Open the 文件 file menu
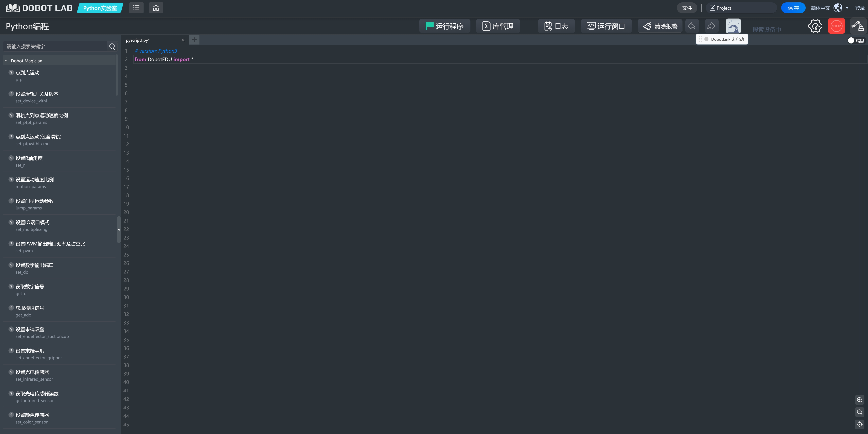Image resolution: width=868 pixels, height=434 pixels. coord(687,8)
